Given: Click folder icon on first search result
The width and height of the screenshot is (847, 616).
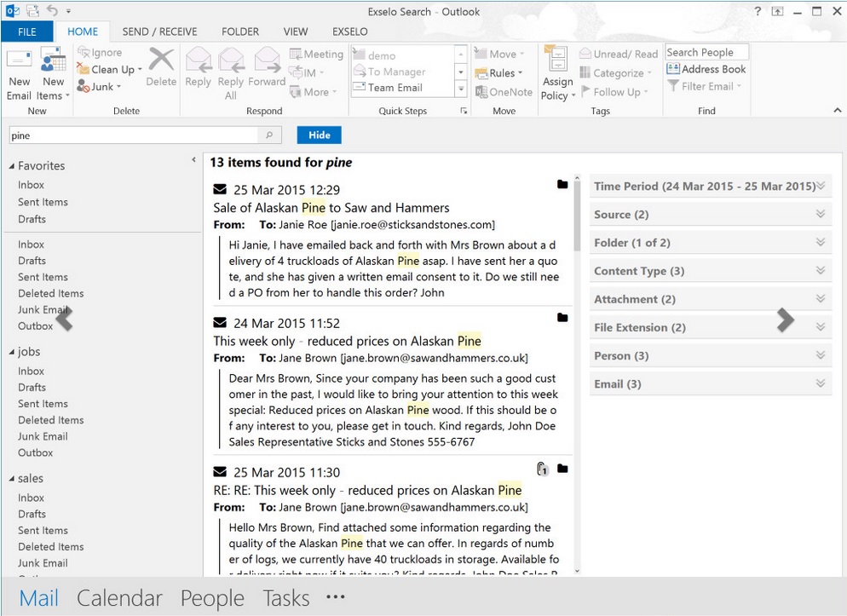Looking at the screenshot, I should tap(562, 184).
